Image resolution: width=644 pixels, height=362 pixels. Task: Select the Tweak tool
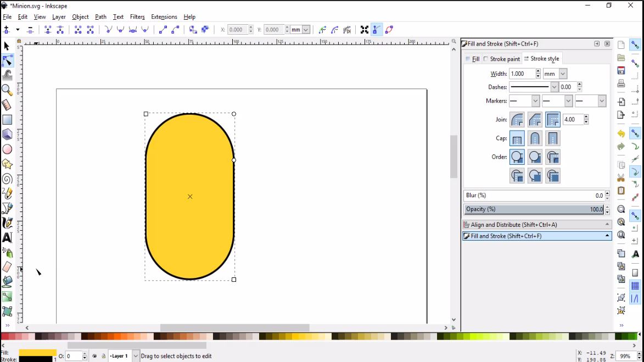click(7, 75)
